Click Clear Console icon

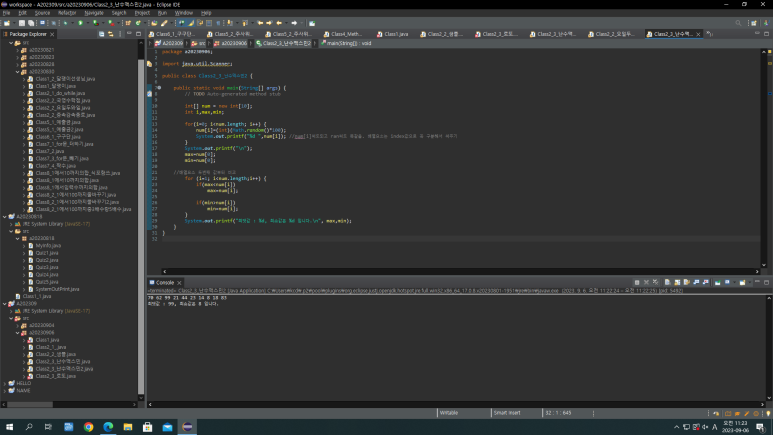(x=668, y=283)
